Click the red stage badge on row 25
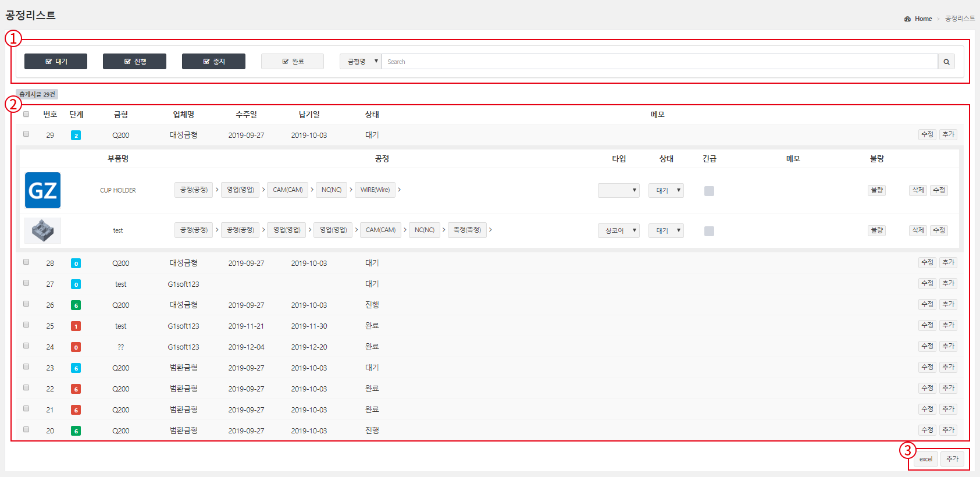This screenshot has height=477, width=980. [76, 326]
